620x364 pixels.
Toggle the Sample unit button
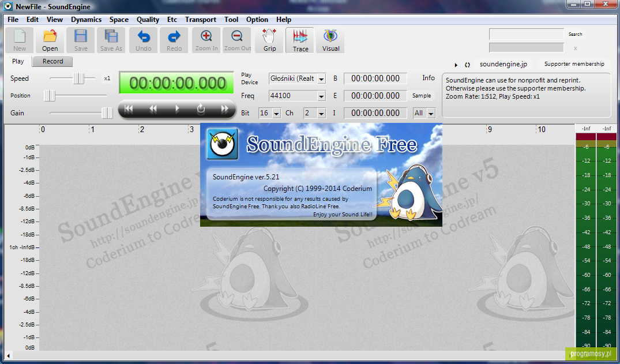pos(422,96)
